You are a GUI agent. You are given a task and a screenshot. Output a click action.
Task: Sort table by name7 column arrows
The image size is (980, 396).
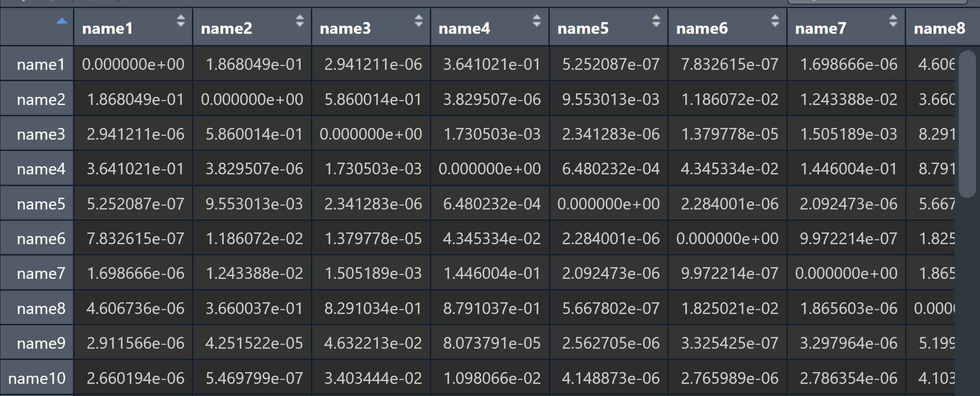[x=893, y=21]
